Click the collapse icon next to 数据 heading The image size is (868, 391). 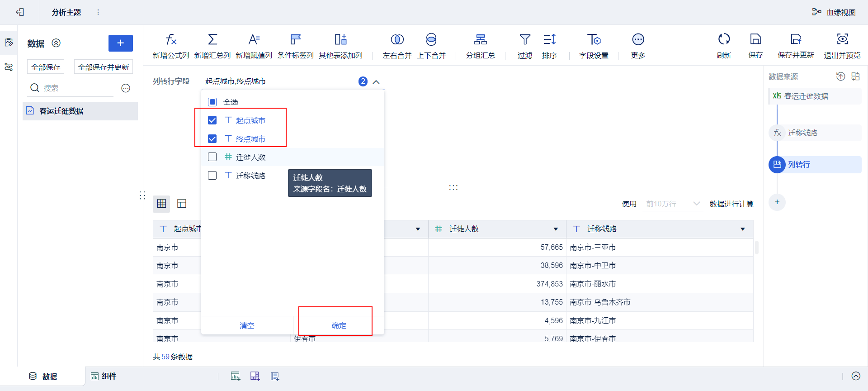click(56, 43)
